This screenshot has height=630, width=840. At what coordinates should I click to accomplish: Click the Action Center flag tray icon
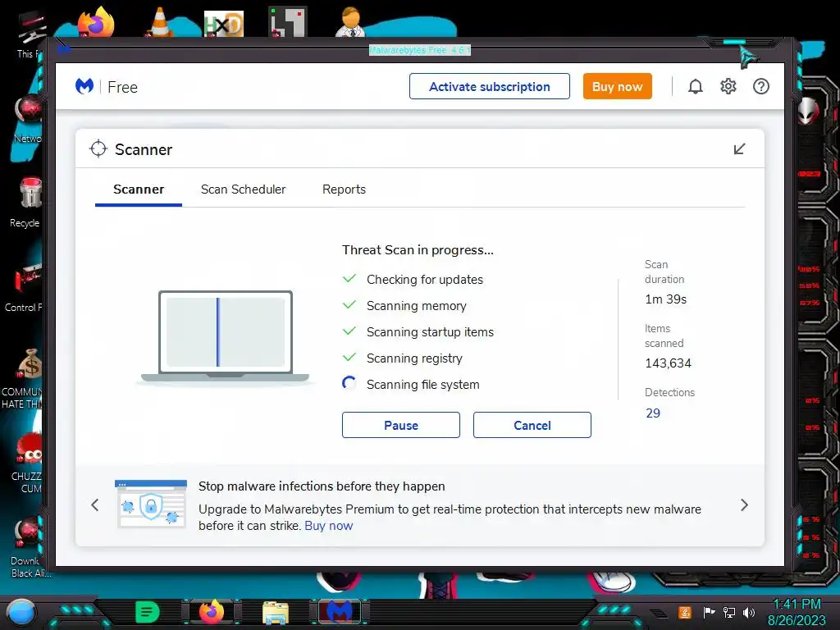[x=709, y=612]
